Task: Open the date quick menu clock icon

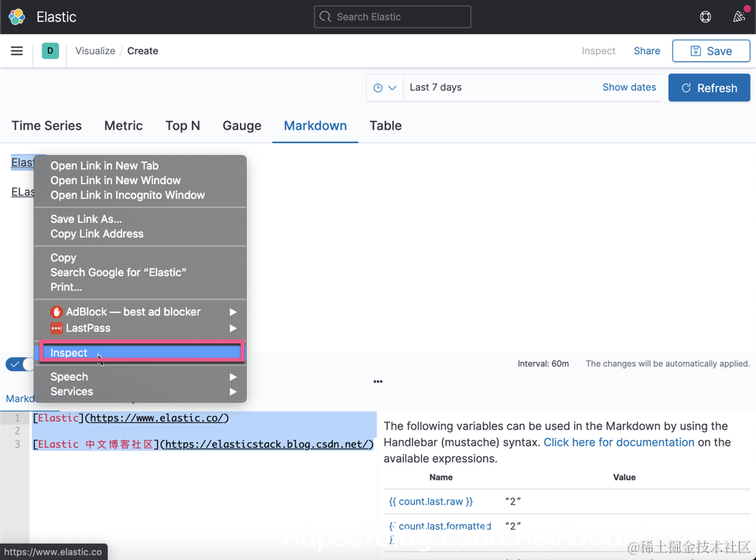Action: 385,87
